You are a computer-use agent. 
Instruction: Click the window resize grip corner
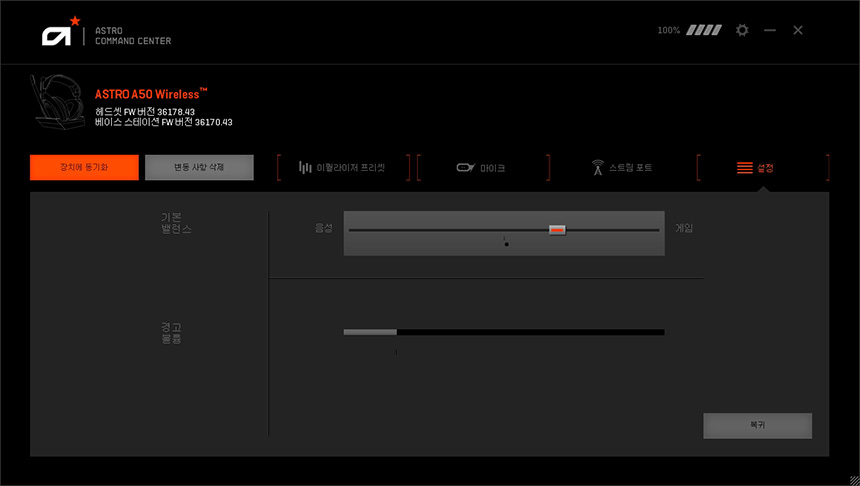854,481
